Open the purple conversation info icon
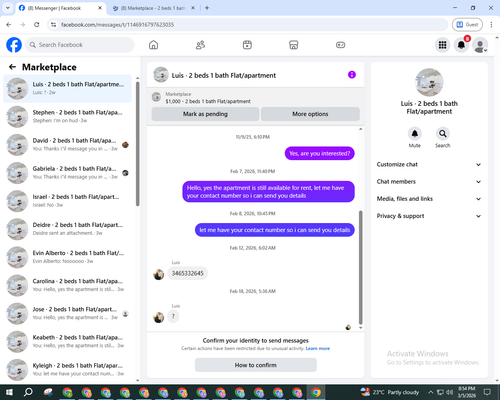Viewport: 500px width, 400px height. click(352, 75)
